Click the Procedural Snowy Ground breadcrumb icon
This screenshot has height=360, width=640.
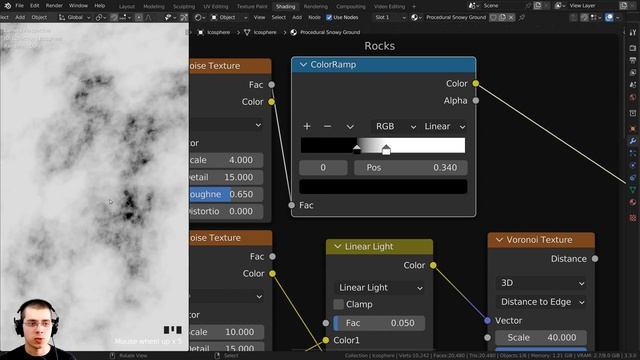point(293,32)
